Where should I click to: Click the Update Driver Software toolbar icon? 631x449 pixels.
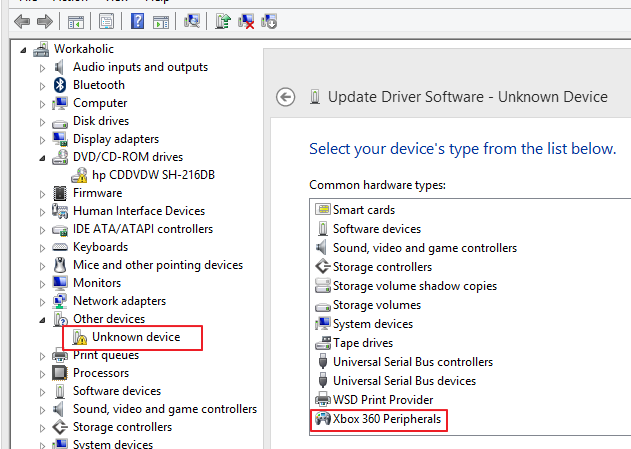[223, 21]
